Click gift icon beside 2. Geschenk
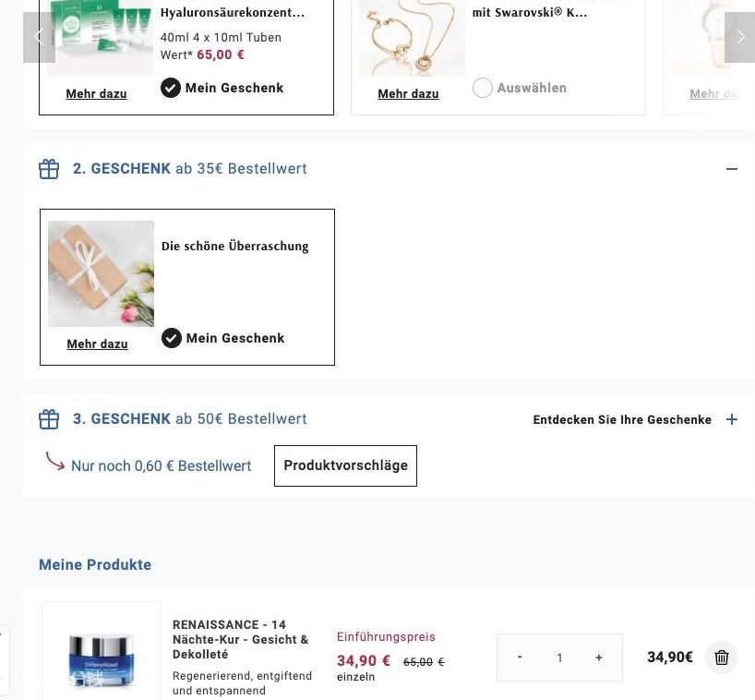Screen dimensions: 755x700 pos(49,169)
